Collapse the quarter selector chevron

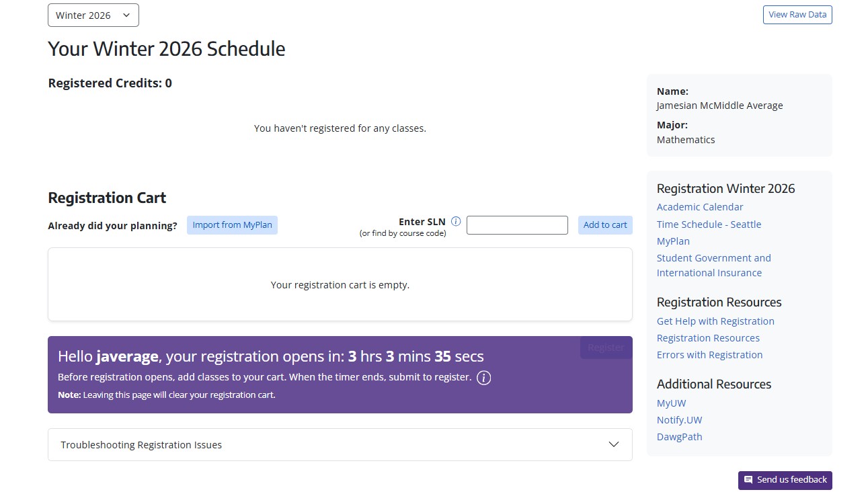tap(127, 15)
